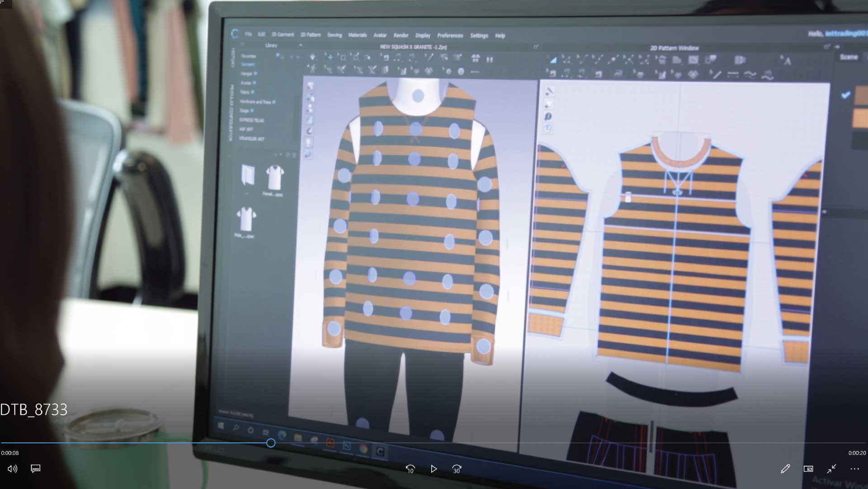This screenshot has width=868, height=489.
Task: Select the white t-shirt garment thumbnail
Action: point(274,177)
